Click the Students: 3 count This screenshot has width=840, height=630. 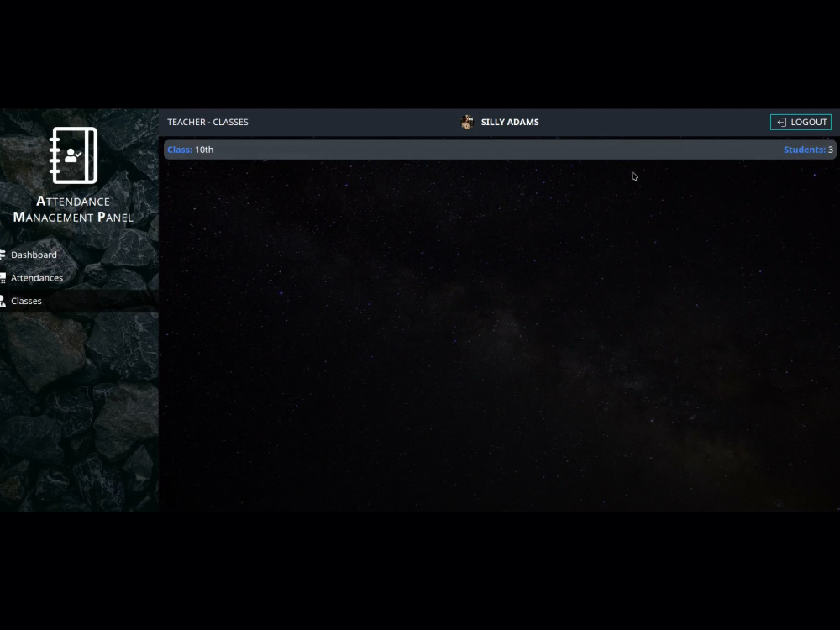(808, 150)
